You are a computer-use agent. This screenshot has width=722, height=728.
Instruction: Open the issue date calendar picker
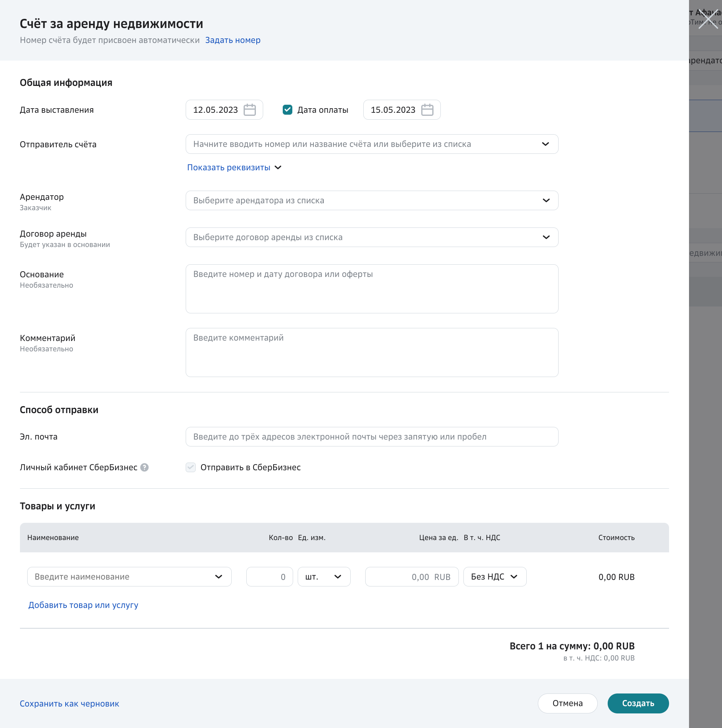[250, 110]
